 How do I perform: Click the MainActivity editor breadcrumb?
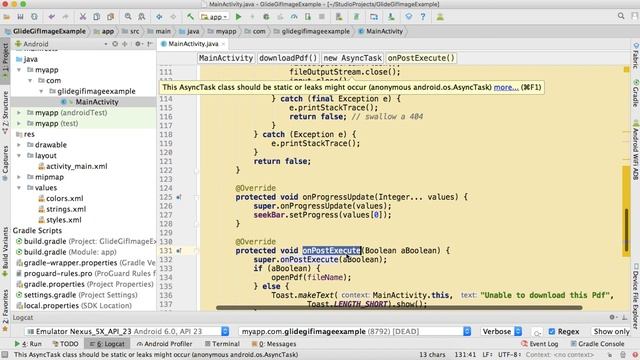[226, 58]
